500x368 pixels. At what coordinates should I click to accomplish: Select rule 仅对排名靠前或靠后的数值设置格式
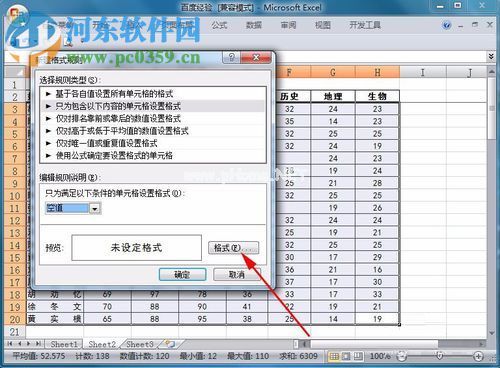153,119
